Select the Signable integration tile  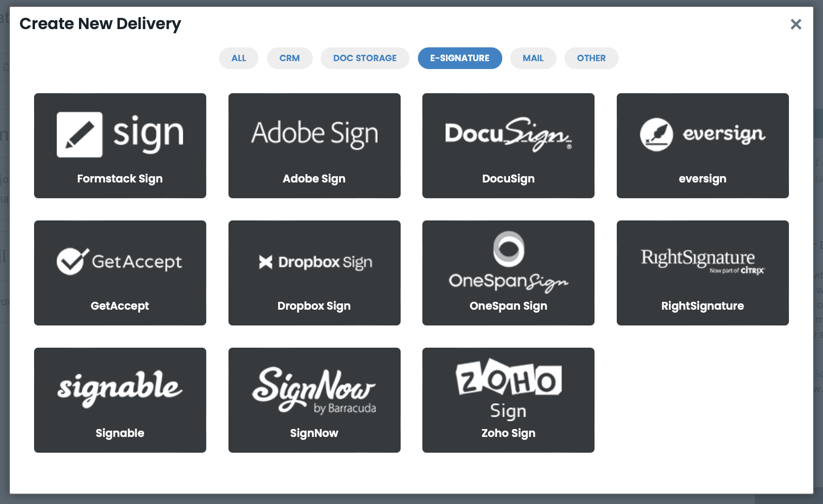pyautogui.click(x=120, y=400)
